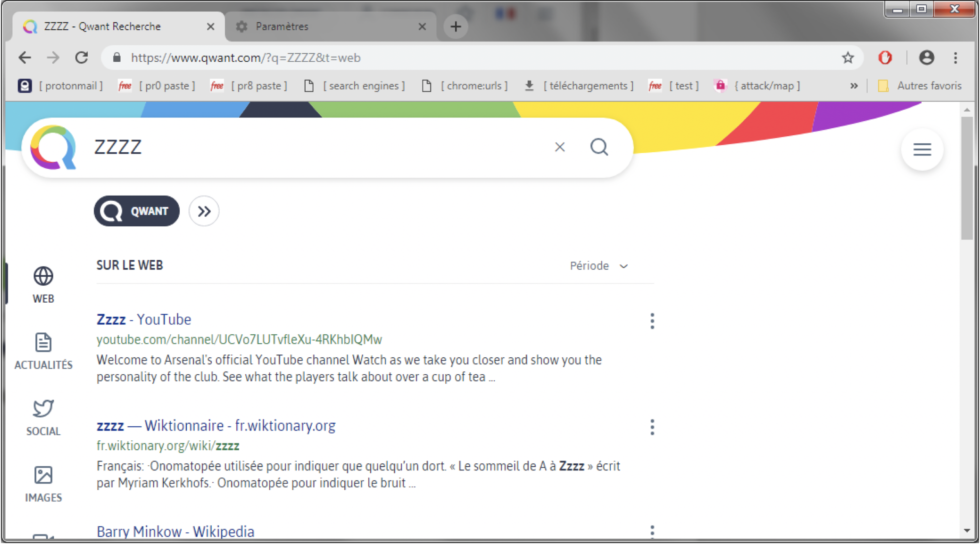Show hidden bookmarks with the chevron
This screenshot has width=980, height=544.
pyautogui.click(x=854, y=85)
